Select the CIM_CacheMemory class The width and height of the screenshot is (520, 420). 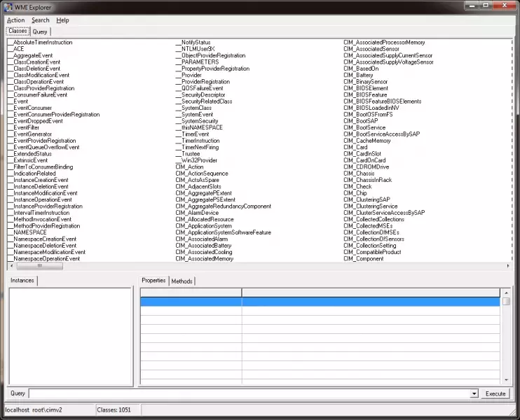tap(367, 141)
